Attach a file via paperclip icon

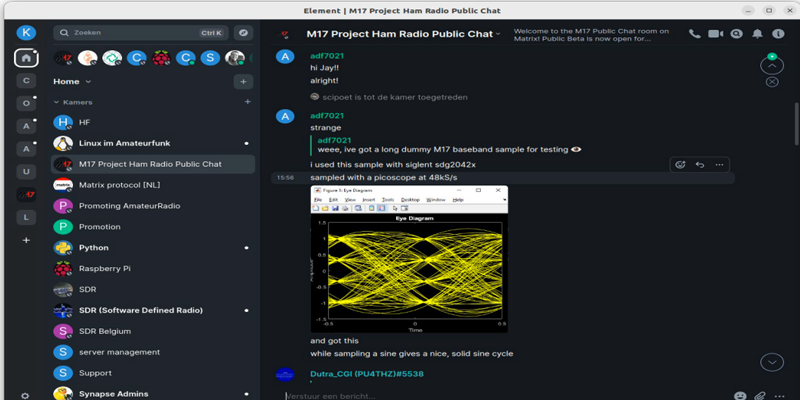pyautogui.click(x=760, y=396)
